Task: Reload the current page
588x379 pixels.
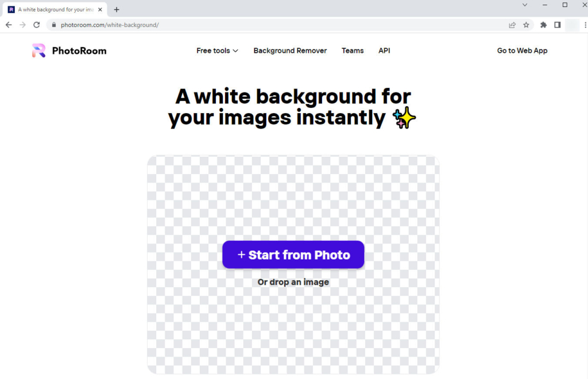Action: click(36, 25)
